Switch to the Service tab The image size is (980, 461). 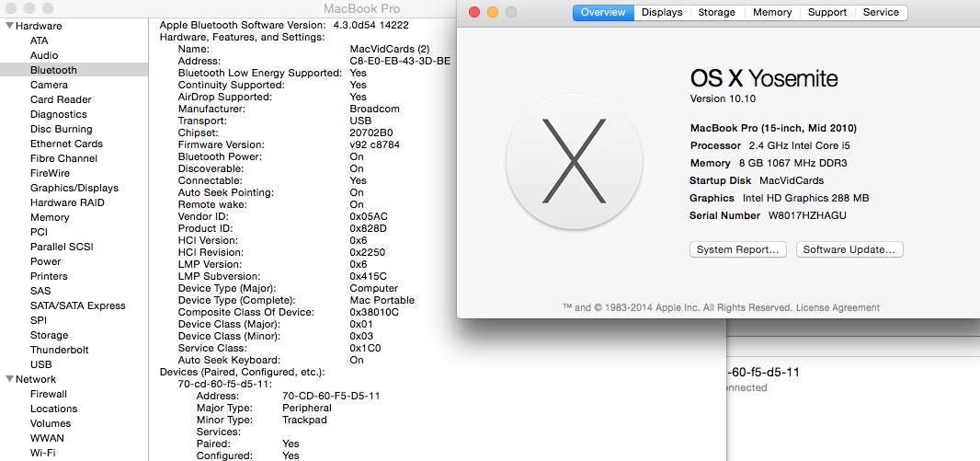point(882,13)
